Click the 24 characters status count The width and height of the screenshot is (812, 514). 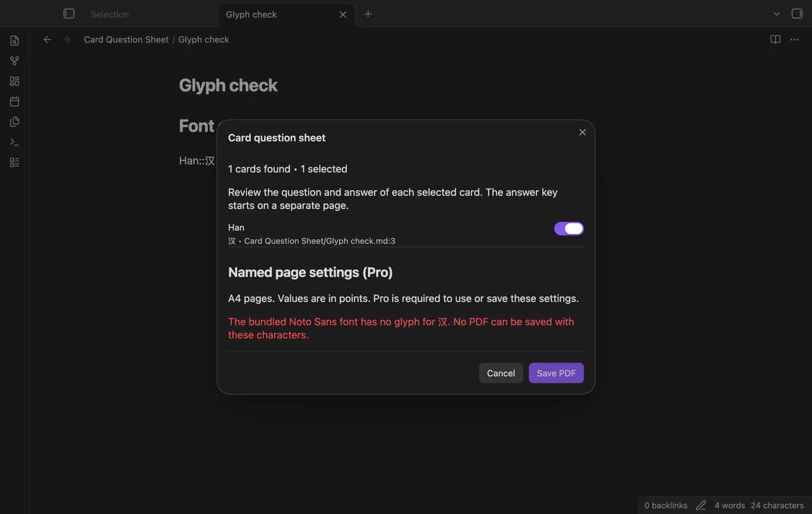click(777, 505)
